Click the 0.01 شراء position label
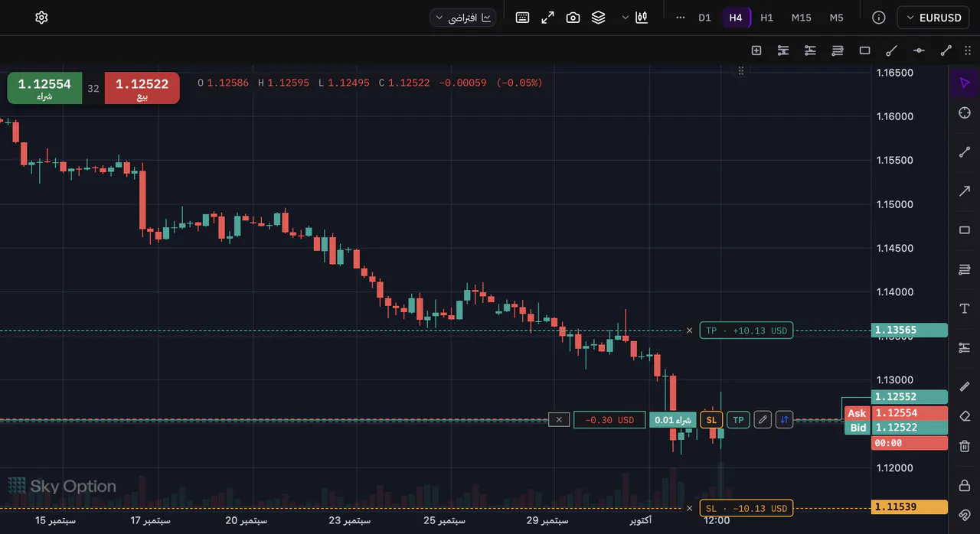 point(673,419)
